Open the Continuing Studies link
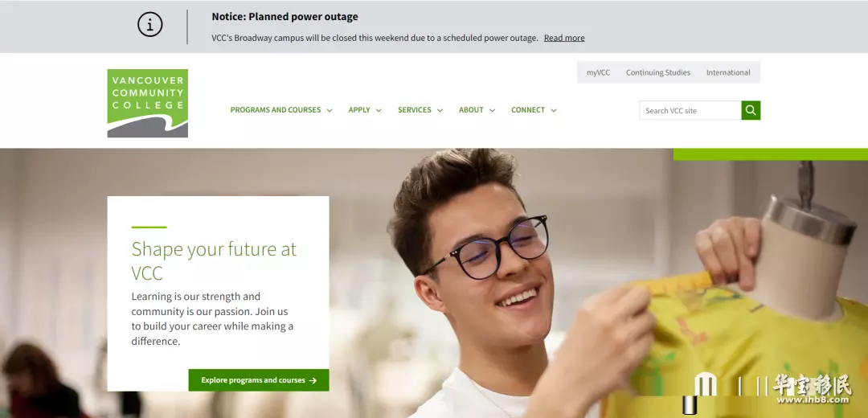Image resolution: width=868 pixels, height=418 pixels. point(658,72)
